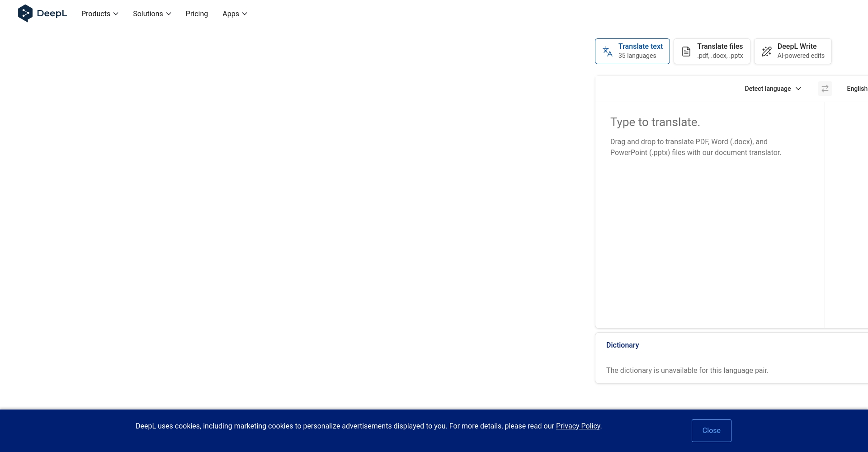Open the English target language selector

(x=857, y=89)
